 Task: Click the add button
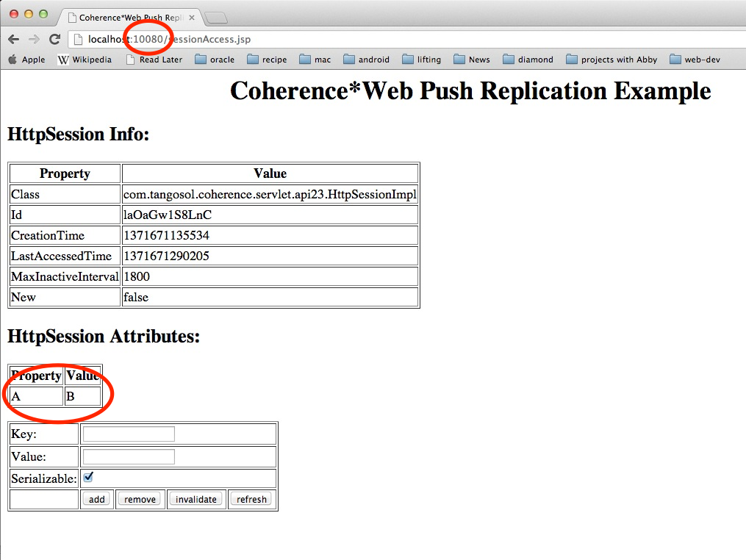(x=97, y=500)
